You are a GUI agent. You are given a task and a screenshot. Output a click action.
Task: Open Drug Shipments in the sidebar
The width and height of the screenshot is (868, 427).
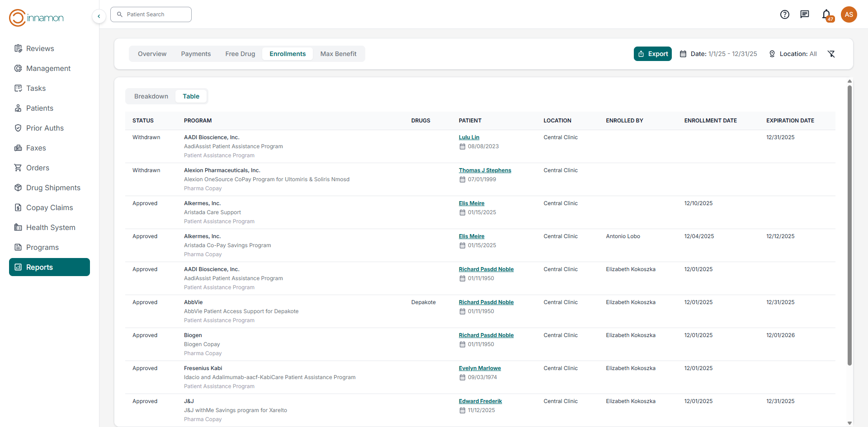tap(53, 188)
